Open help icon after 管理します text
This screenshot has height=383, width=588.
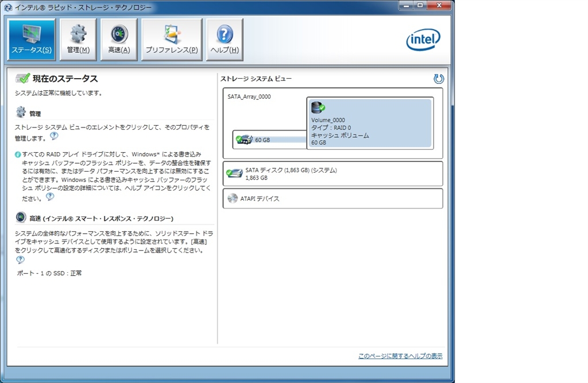coord(54,136)
